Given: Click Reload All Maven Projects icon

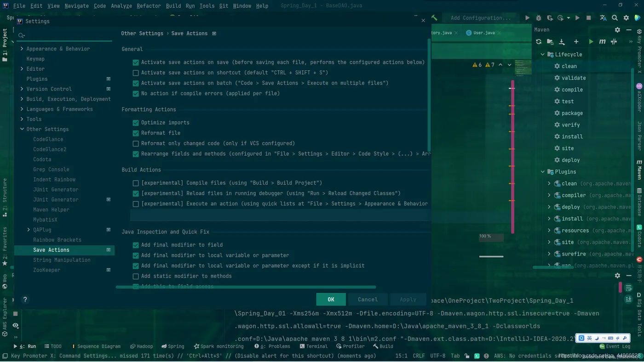Looking at the screenshot, I should coord(539,42).
